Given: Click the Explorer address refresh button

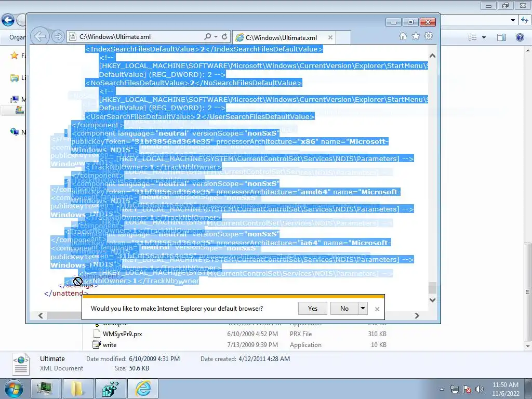Looking at the screenshot, I should (525, 20).
